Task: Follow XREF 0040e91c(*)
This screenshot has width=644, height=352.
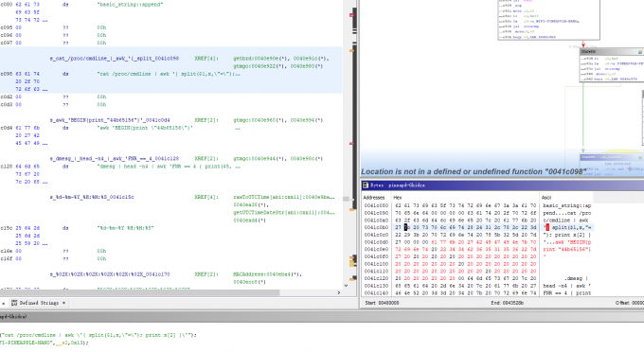Action: (310, 59)
